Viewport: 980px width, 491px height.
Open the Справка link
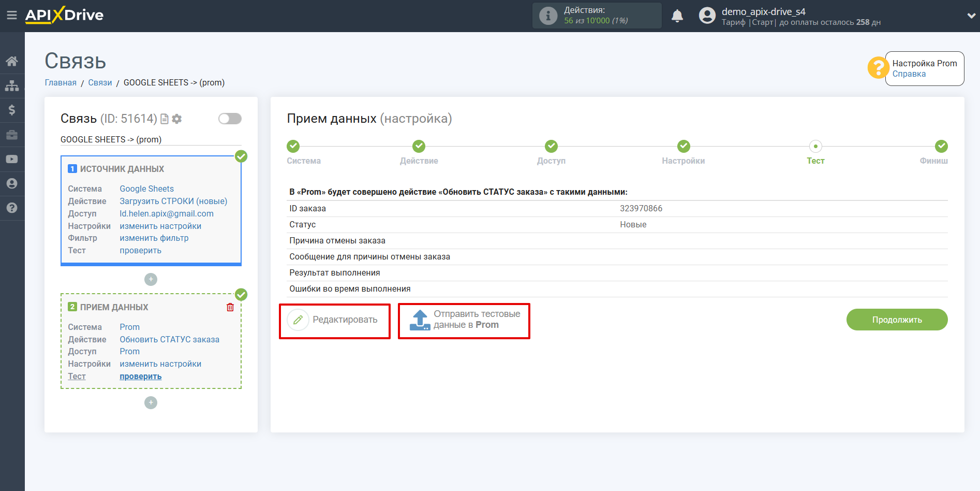tap(909, 74)
